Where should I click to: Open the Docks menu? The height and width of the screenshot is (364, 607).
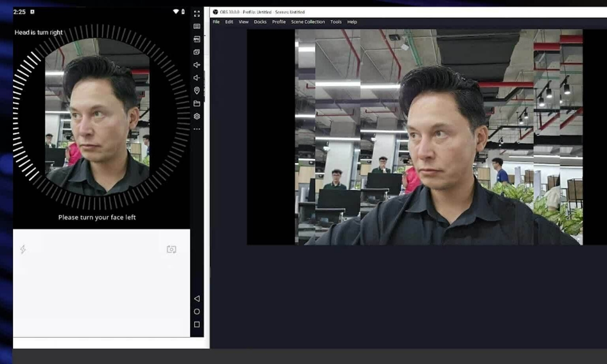point(260,22)
